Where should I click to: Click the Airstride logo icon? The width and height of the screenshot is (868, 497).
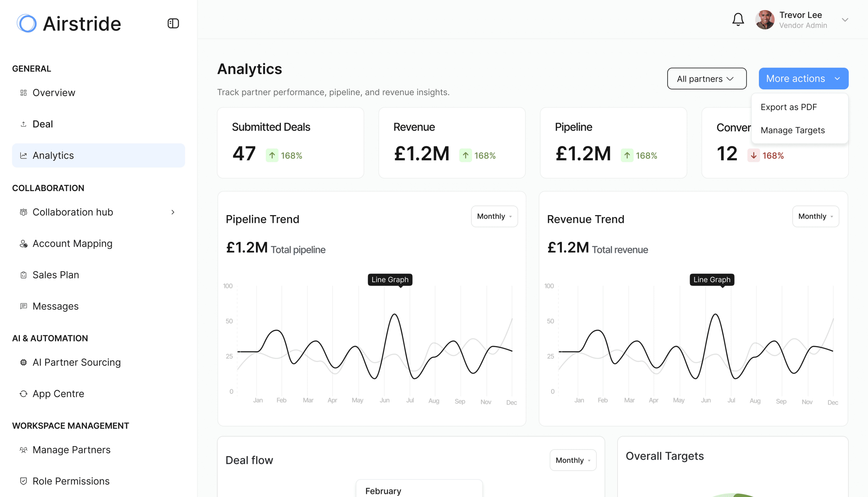(27, 23)
